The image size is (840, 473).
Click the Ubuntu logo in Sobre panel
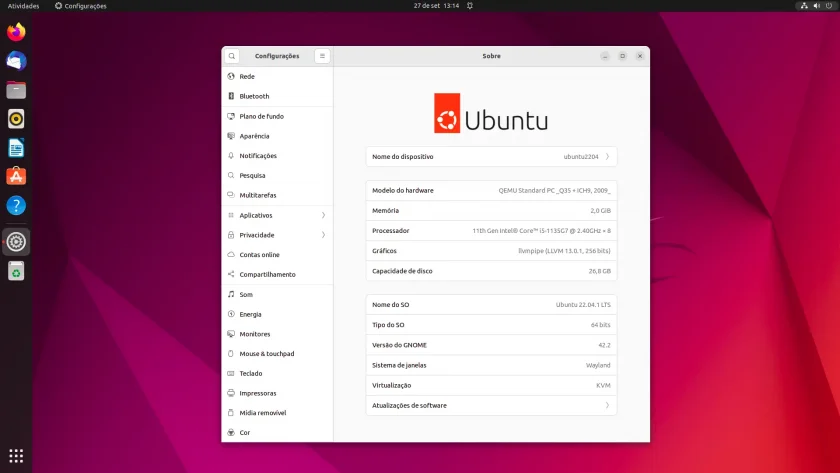(491, 113)
